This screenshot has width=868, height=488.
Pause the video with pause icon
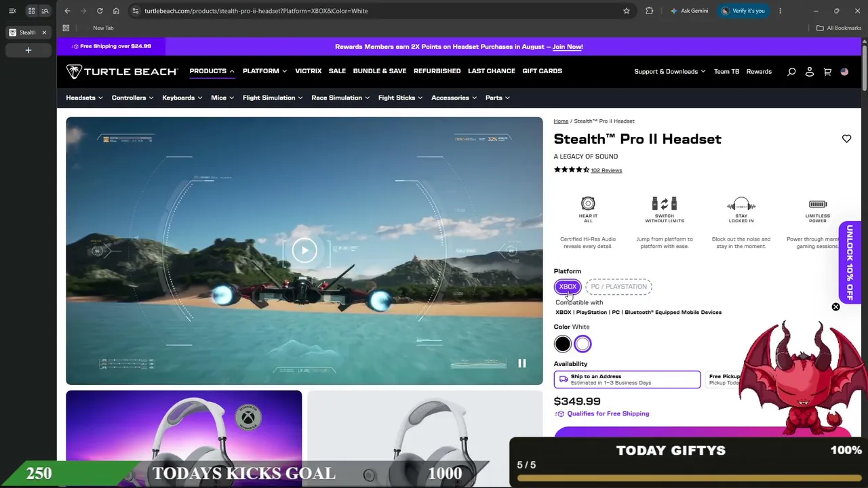click(522, 364)
